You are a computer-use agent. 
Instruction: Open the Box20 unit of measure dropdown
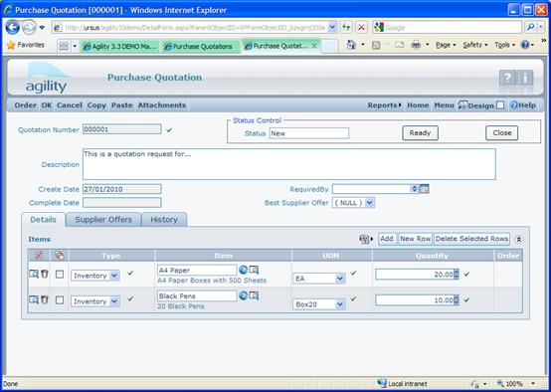pyautogui.click(x=340, y=304)
